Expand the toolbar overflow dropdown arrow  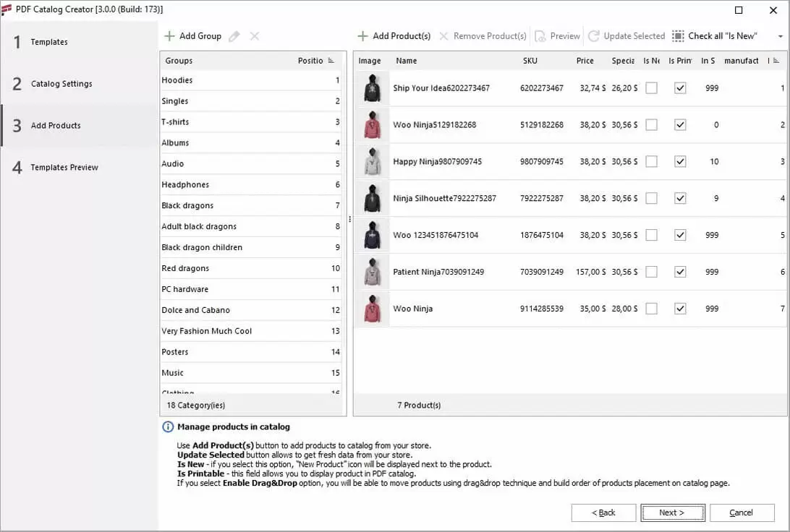(x=781, y=36)
